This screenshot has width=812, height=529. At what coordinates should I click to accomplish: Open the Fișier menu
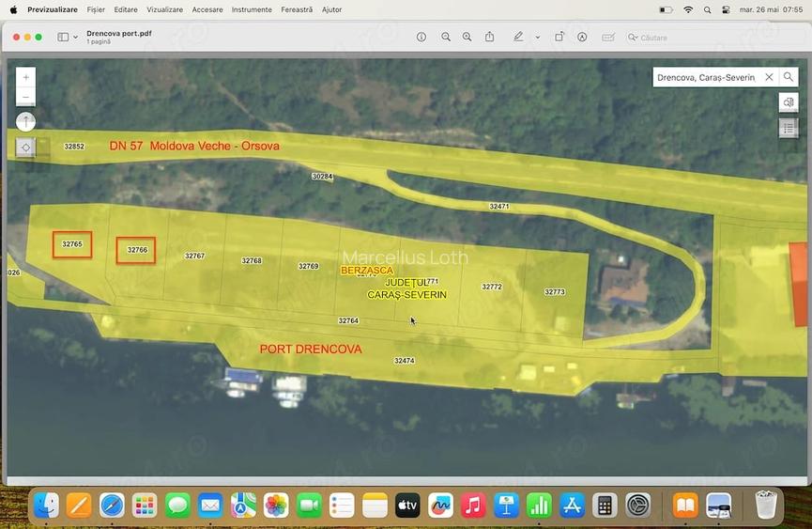[x=96, y=9]
